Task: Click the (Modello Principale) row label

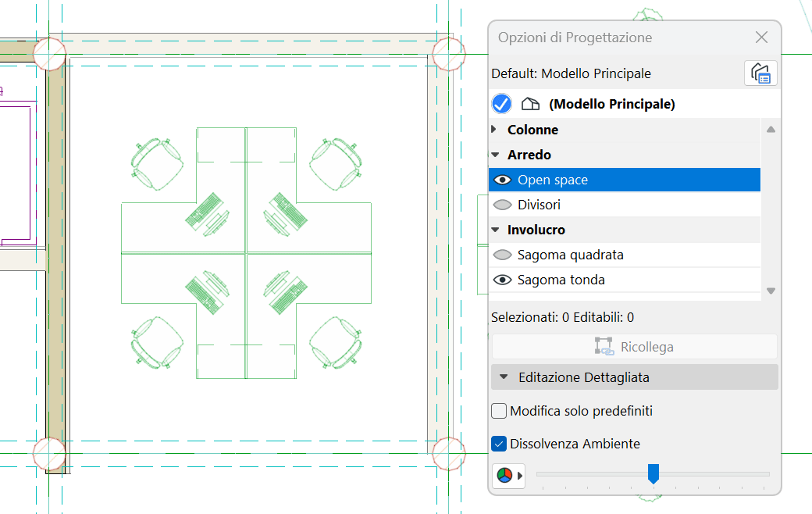Action: [x=611, y=104]
